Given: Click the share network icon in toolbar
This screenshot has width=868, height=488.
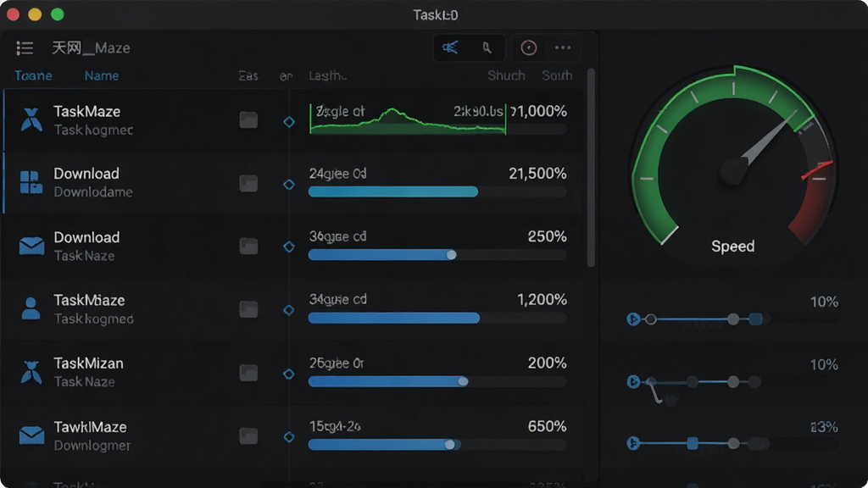Looking at the screenshot, I should tap(450, 47).
